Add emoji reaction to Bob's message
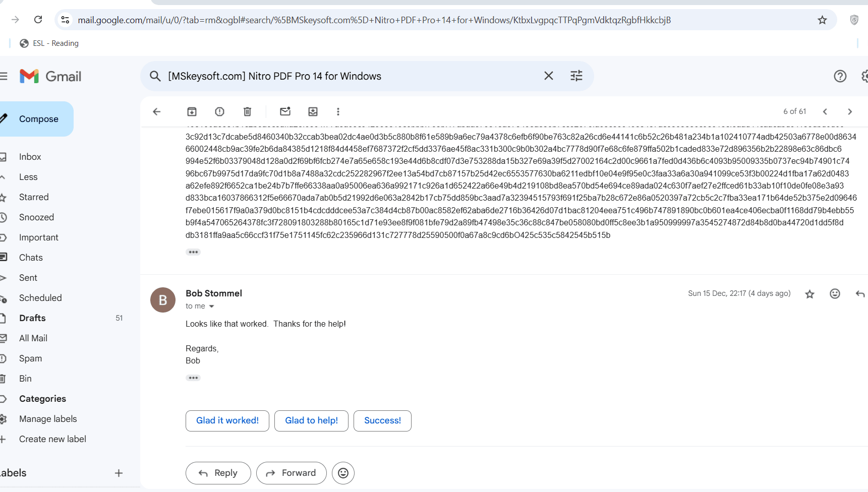 tap(835, 294)
